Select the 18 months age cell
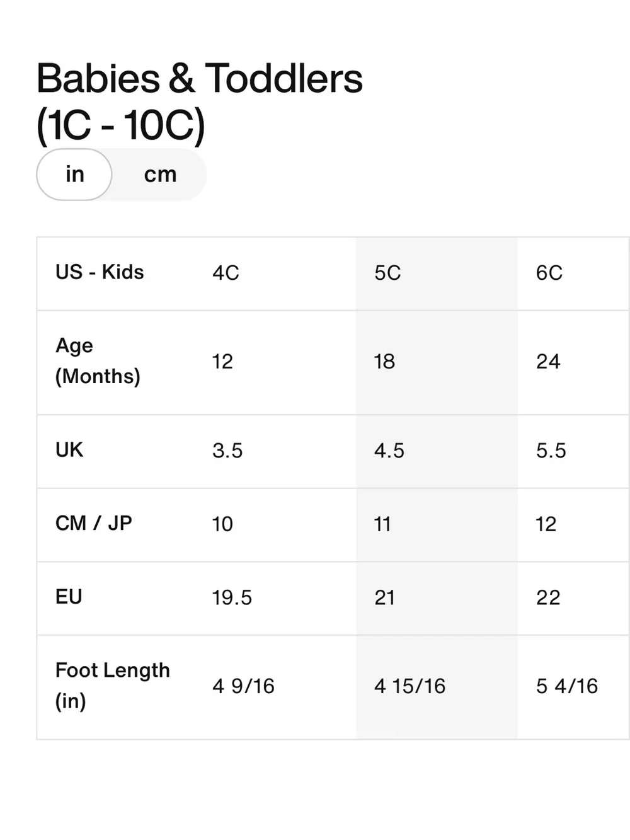The image size is (630, 840). (384, 362)
